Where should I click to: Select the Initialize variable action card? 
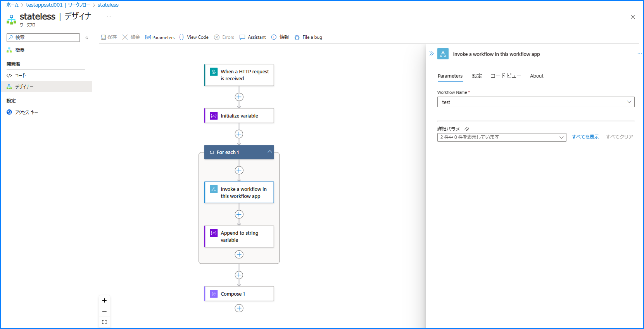[239, 116]
